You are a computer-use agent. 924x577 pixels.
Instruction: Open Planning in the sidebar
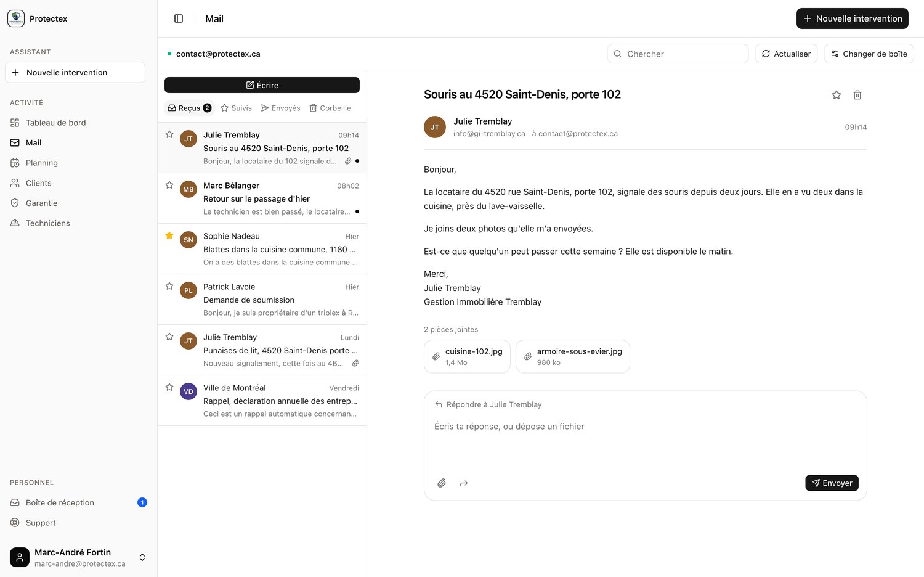pos(75,163)
